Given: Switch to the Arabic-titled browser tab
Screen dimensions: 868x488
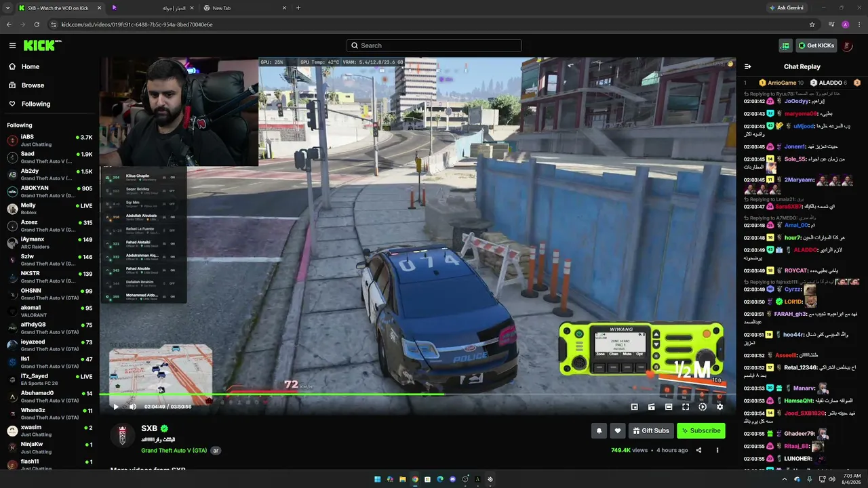Looking at the screenshot, I should click(x=153, y=8).
